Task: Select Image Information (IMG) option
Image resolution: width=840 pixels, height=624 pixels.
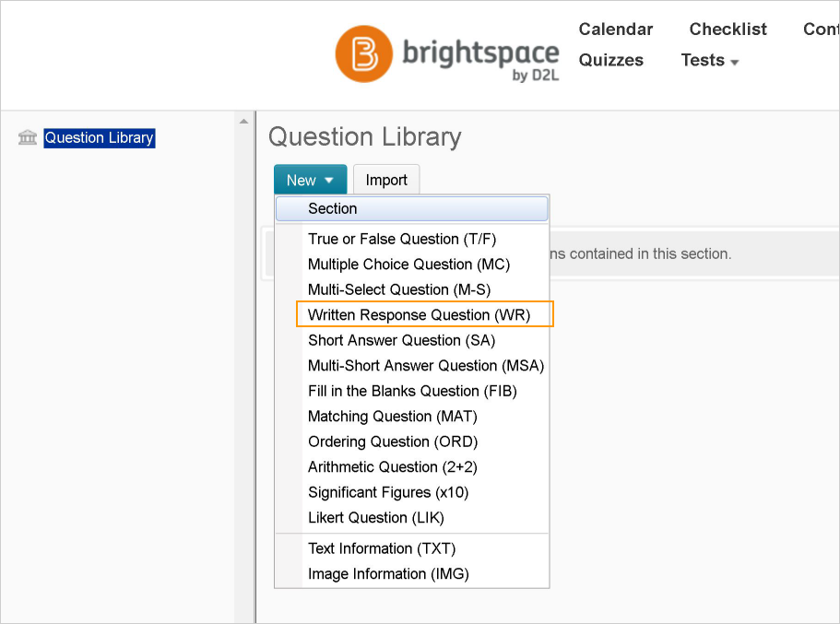Action: pos(388,574)
